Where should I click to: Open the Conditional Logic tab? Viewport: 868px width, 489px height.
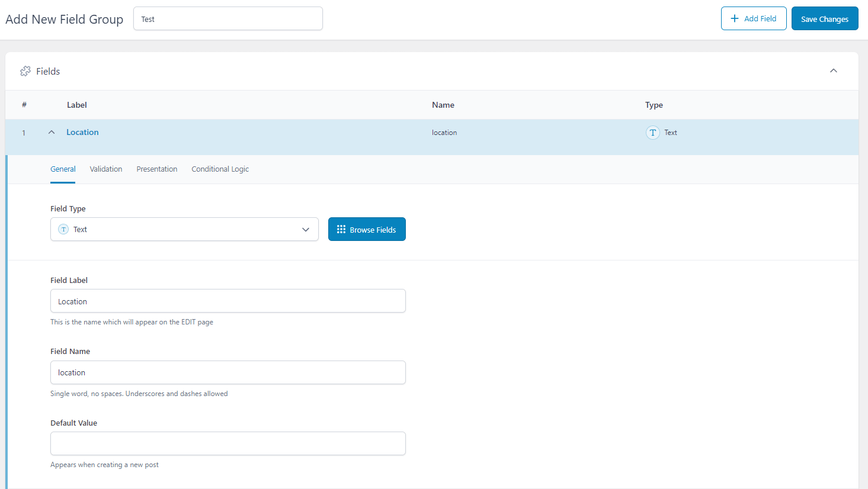tap(220, 169)
